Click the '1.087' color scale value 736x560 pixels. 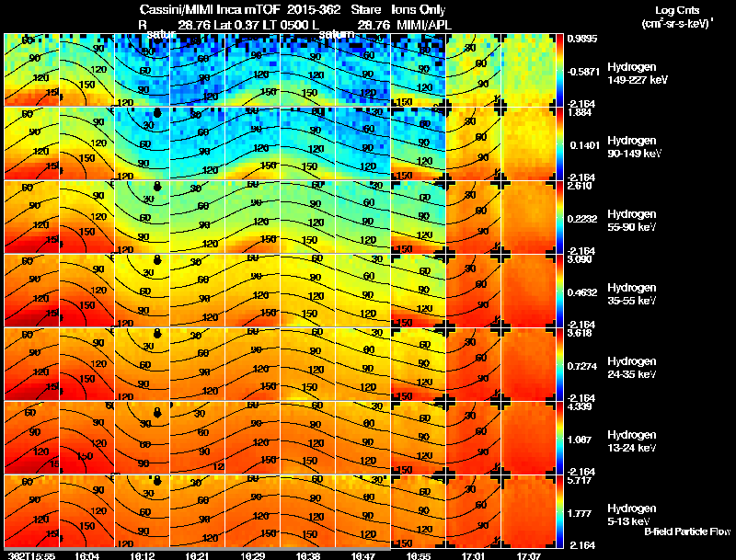point(580,440)
